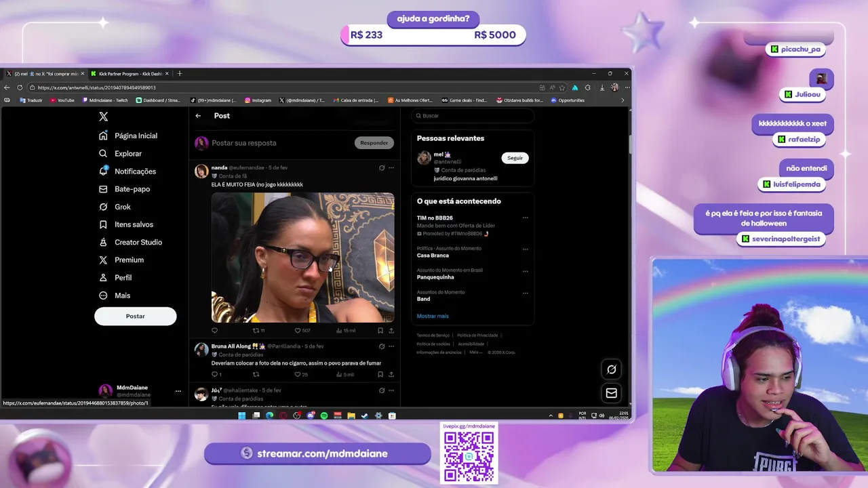The width and height of the screenshot is (868, 488).
Task: Bookmark Bruna All Along's post
Action: (380, 374)
